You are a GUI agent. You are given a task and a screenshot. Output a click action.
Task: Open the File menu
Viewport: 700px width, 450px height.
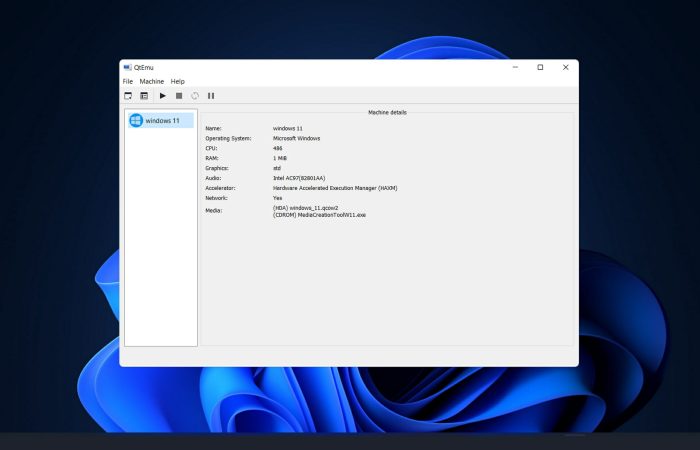(128, 81)
